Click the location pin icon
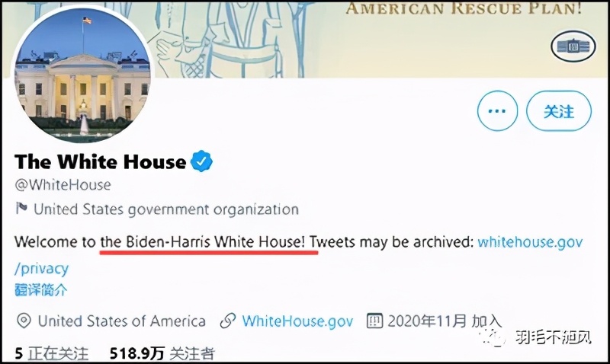Viewport: 610px width, 364px height. coord(24,321)
